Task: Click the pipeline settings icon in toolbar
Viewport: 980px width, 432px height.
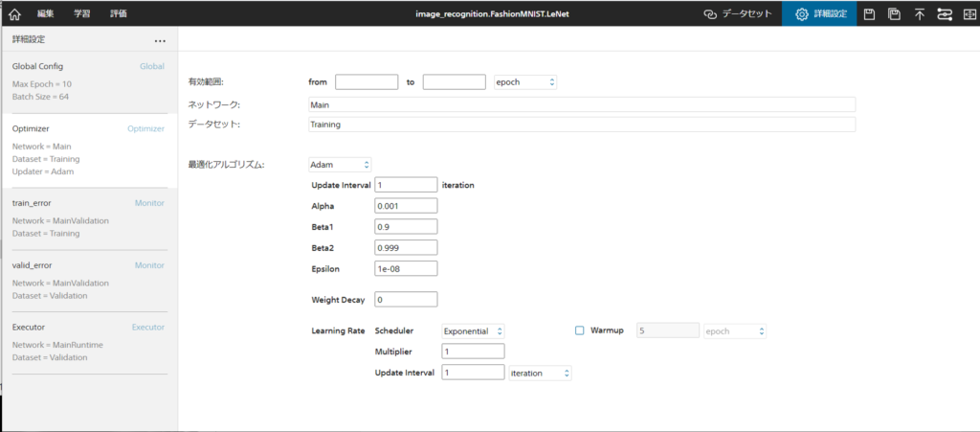Action: pyautogui.click(x=944, y=13)
